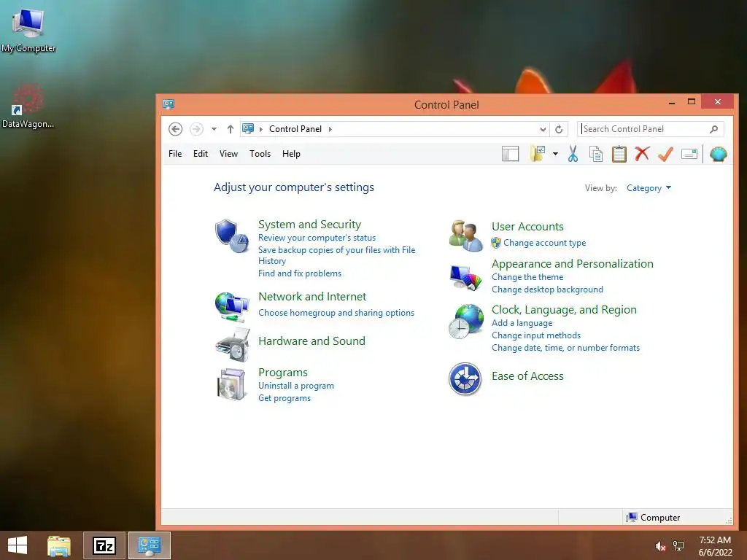Image resolution: width=747 pixels, height=560 pixels.
Task: Click the muted volume tray icon
Action: (x=660, y=546)
